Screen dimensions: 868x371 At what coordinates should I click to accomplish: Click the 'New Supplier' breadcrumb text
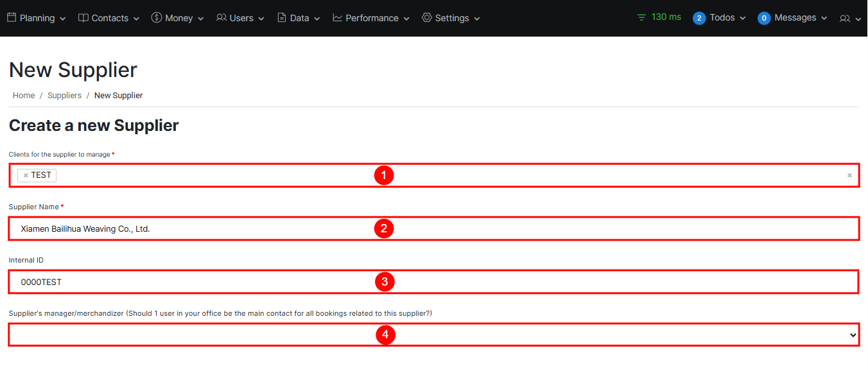point(119,96)
